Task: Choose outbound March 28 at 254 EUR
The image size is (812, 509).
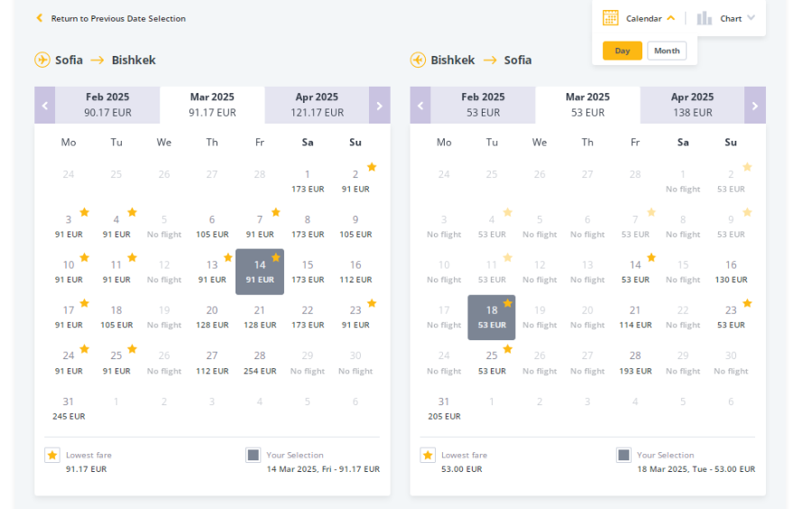Action: (x=260, y=363)
